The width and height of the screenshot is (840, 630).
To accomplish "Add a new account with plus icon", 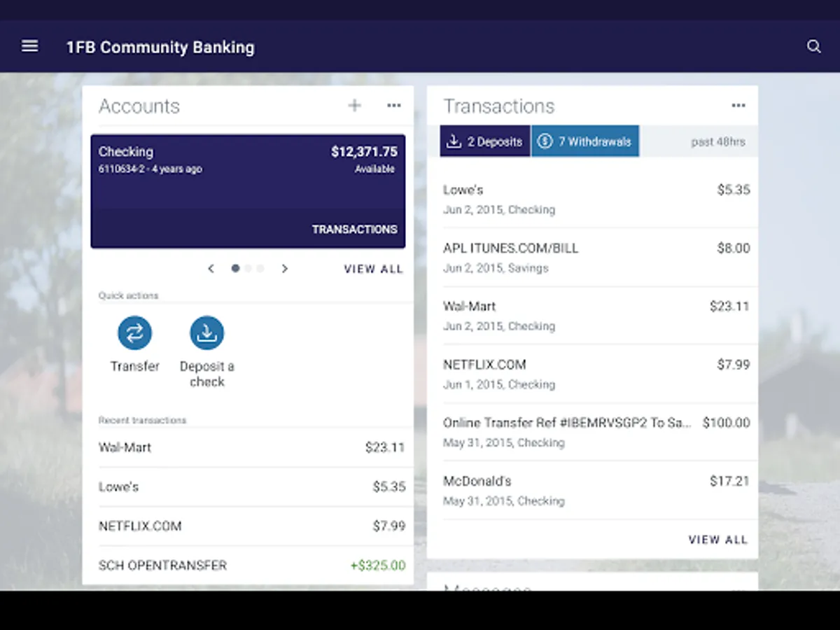I will pos(355,106).
